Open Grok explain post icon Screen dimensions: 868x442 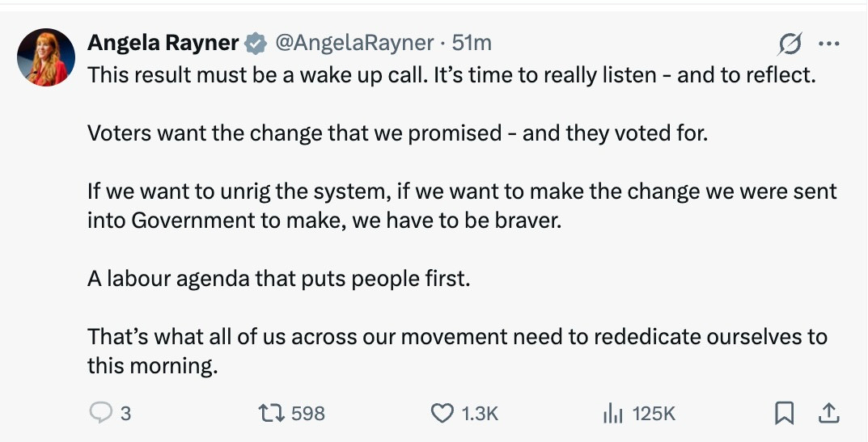click(x=790, y=44)
